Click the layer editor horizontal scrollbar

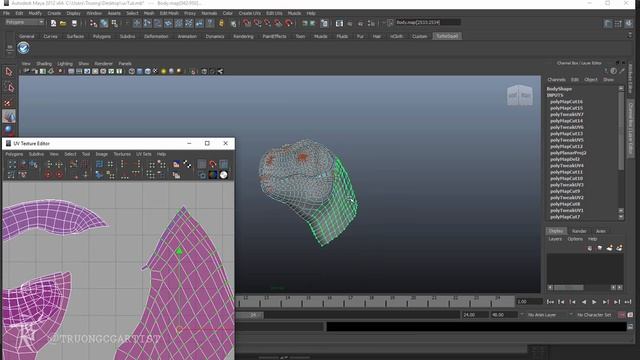coord(569,288)
